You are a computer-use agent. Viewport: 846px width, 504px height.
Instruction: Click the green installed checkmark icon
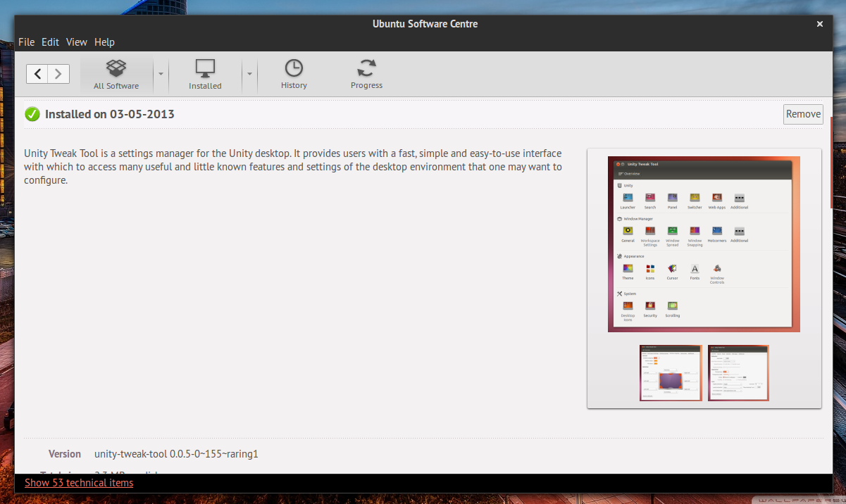click(32, 114)
